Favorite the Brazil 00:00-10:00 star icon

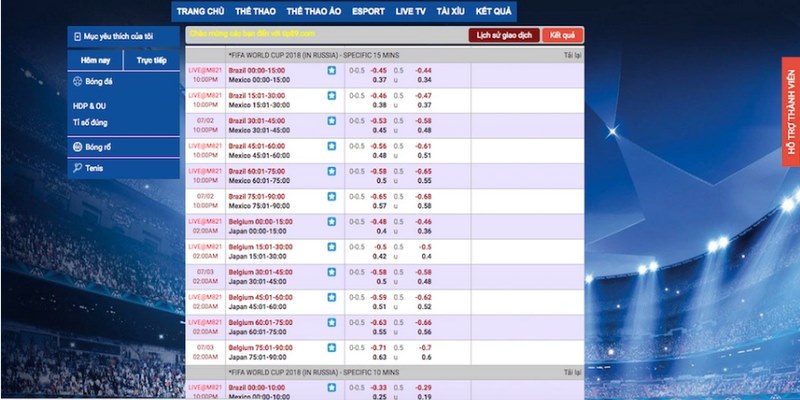click(332, 387)
